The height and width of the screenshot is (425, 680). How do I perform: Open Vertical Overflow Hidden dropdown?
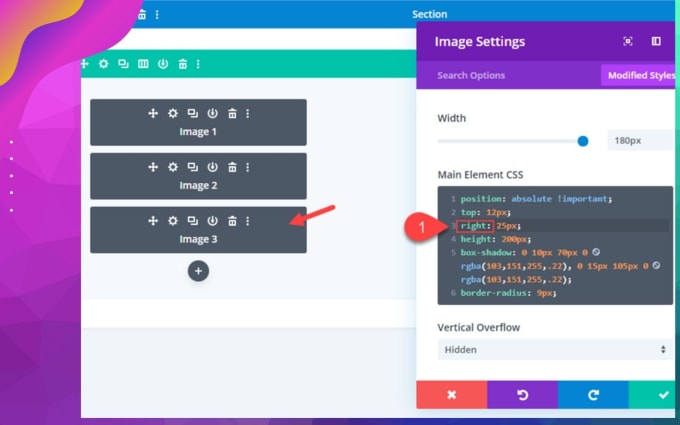(555, 350)
